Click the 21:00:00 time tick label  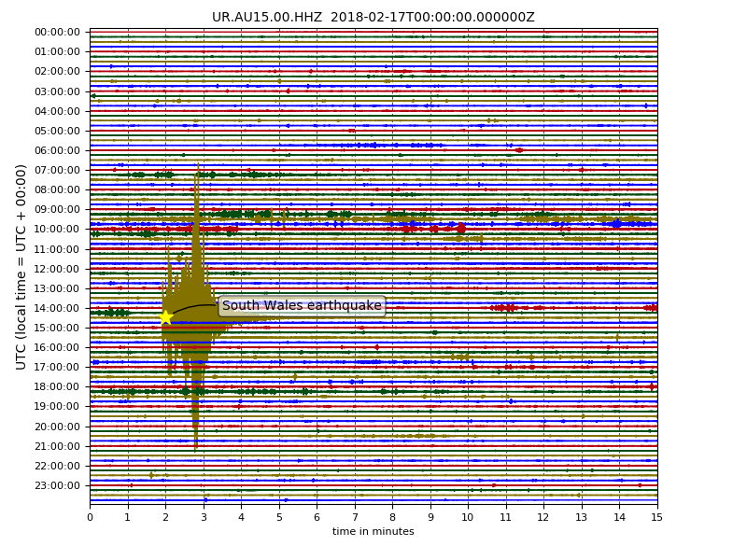57,446
